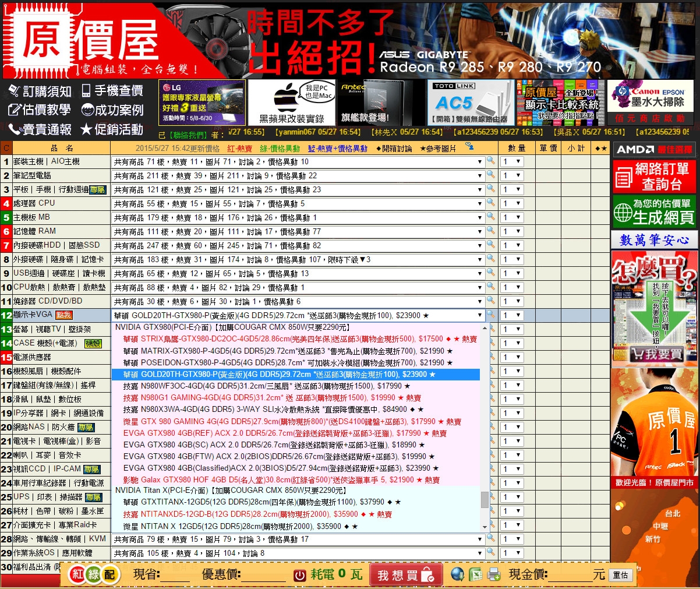Click 賣貴通報 link
Image resolution: width=700 pixels, height=589 pixels.
coord(40,129)
